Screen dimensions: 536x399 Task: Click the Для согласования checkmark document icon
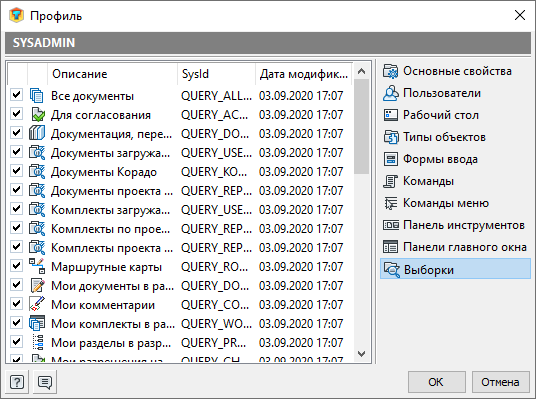37,115
